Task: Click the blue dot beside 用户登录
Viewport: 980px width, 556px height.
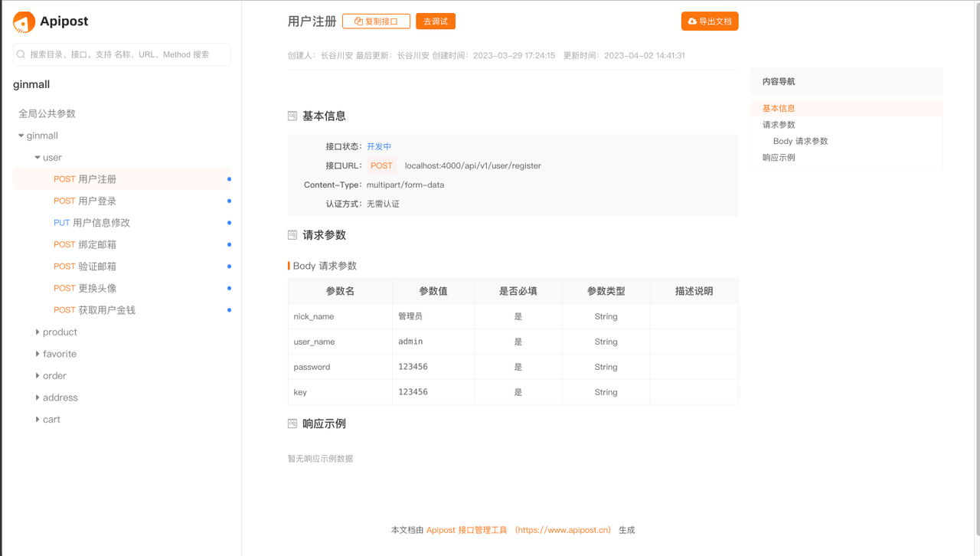Action: (x=229, y=201)
